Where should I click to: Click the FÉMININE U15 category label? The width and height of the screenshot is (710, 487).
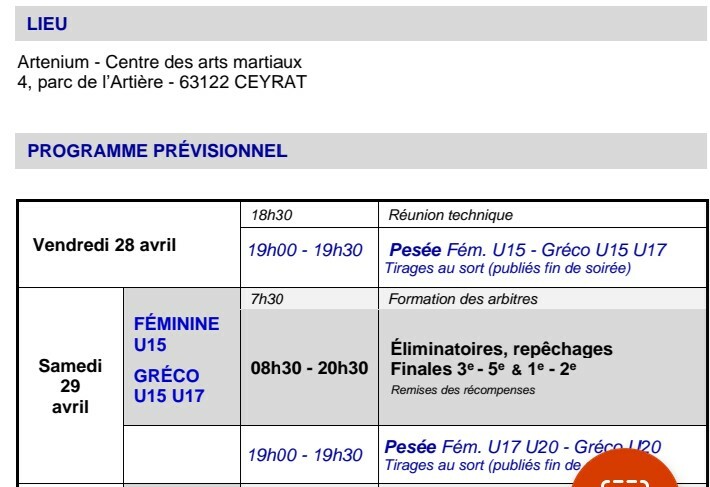click(x=176, y=334)
